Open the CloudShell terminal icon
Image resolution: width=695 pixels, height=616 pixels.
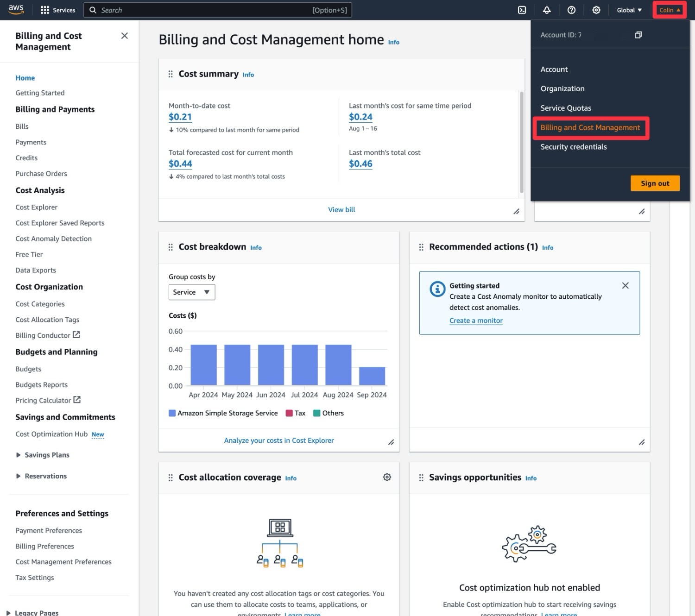tap(522, 10)
